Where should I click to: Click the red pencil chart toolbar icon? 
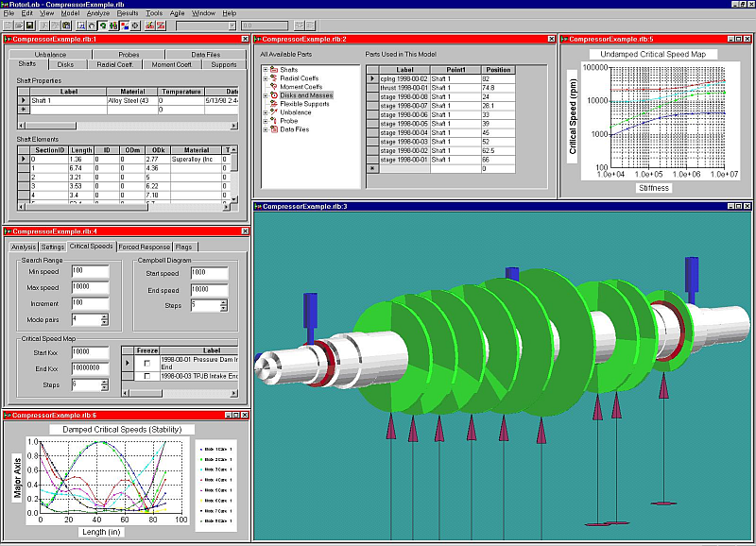pyautogui.click(x=150, y=26)
